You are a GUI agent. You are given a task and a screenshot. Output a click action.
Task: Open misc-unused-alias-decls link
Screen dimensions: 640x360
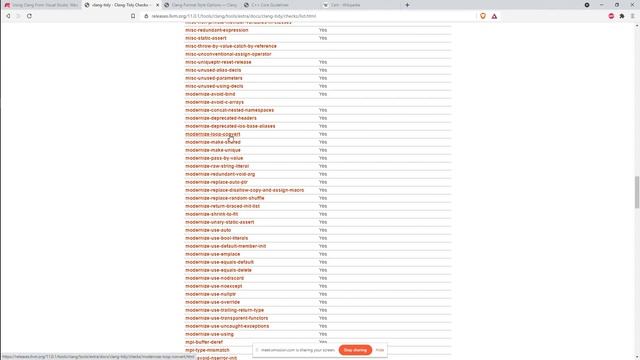[x=213, y=70]
